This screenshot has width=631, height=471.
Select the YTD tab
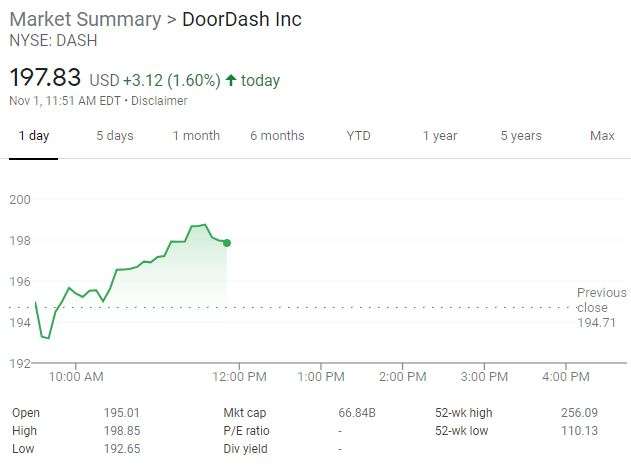[358, 136]
